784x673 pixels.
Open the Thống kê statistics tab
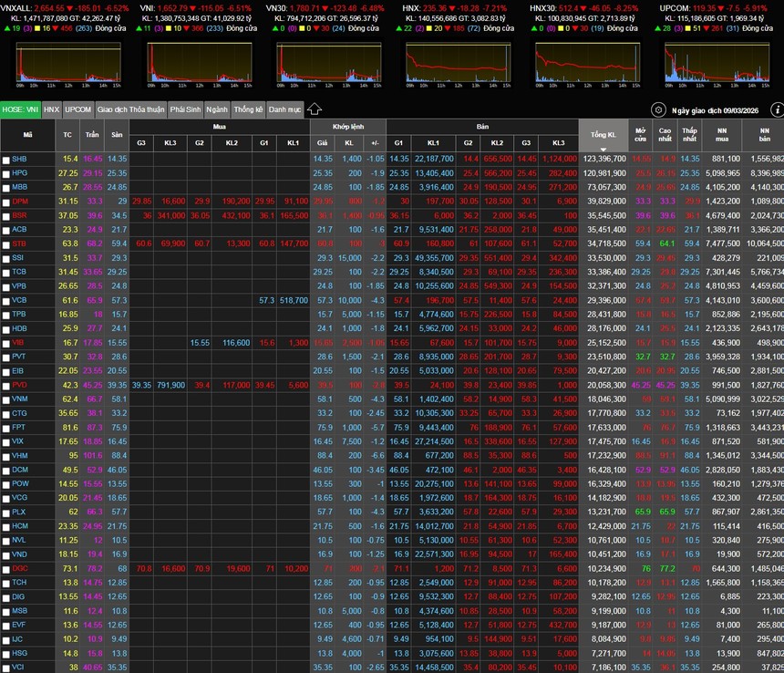pyautogui.click(x=248, y=109)
